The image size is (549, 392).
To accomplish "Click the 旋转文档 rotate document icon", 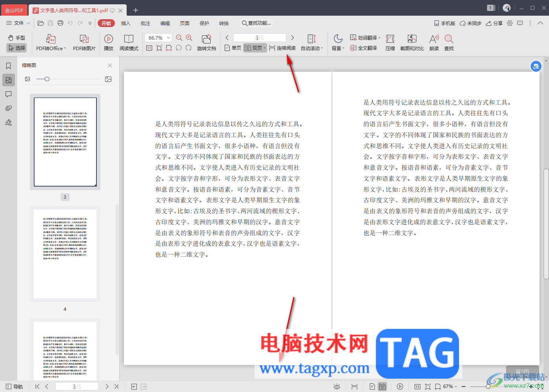I will [x=206, y=39].
